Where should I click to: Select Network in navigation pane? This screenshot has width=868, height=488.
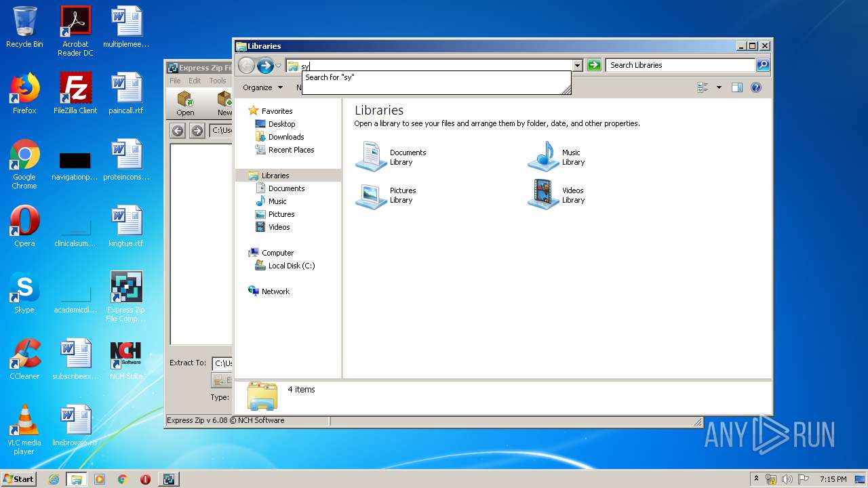[269, 291]
